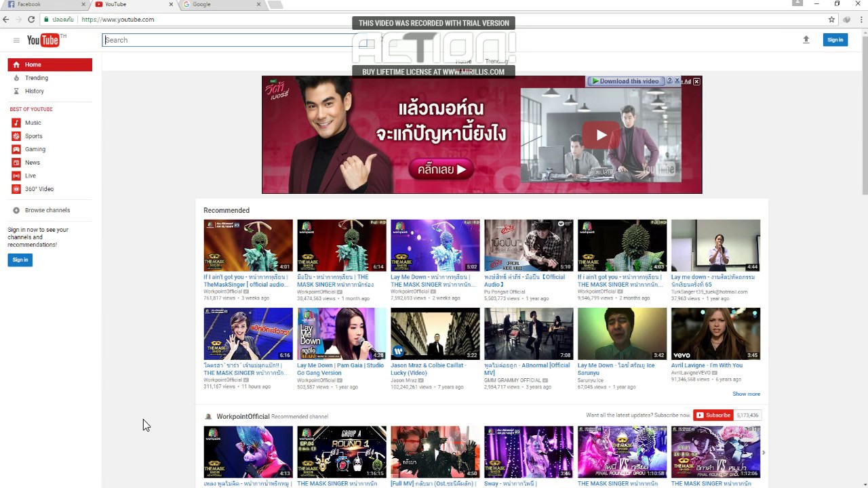The image size is (868, 488).
Task: Click the Recommended section heading
Action: click(226, 210)
